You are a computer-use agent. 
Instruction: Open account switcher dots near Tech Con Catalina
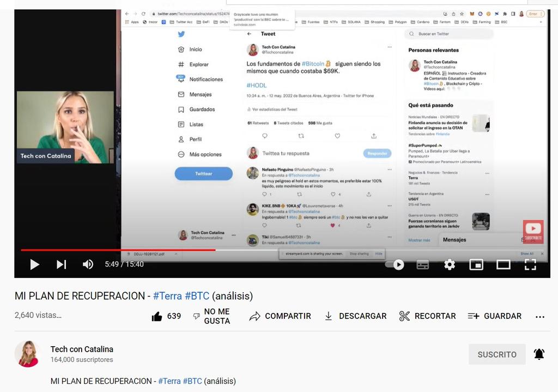233,235
